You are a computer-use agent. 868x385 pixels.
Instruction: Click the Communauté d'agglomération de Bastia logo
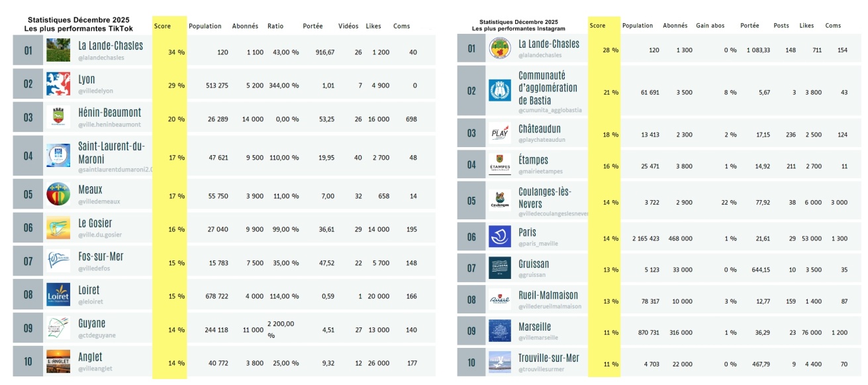click(x=500, y=91)
